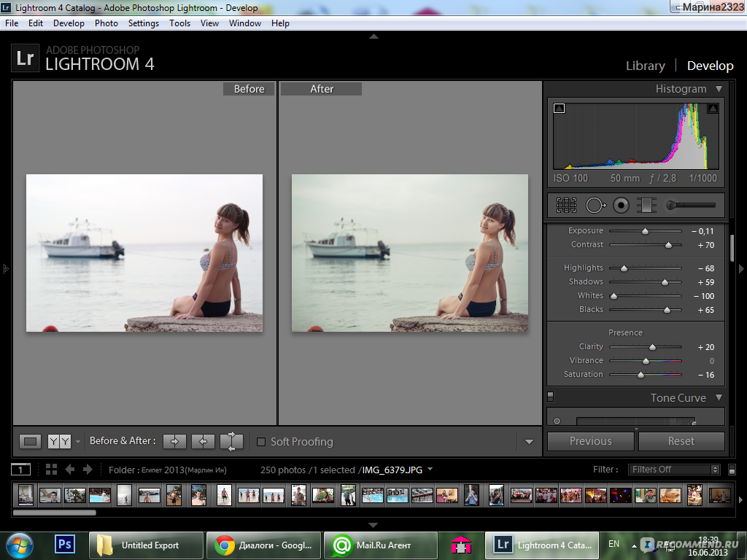Switch to Loupe view mode
This screenshot has width=747, height=560.
point(30,441)
